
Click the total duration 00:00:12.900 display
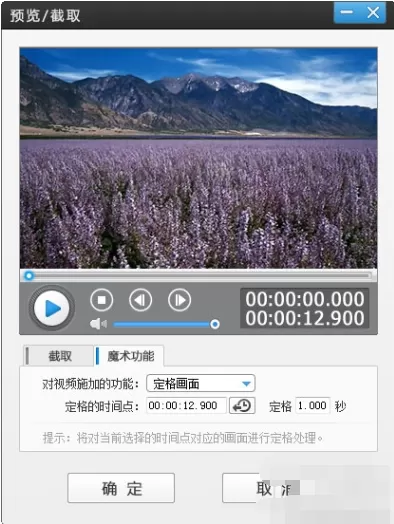pos(304,318)
